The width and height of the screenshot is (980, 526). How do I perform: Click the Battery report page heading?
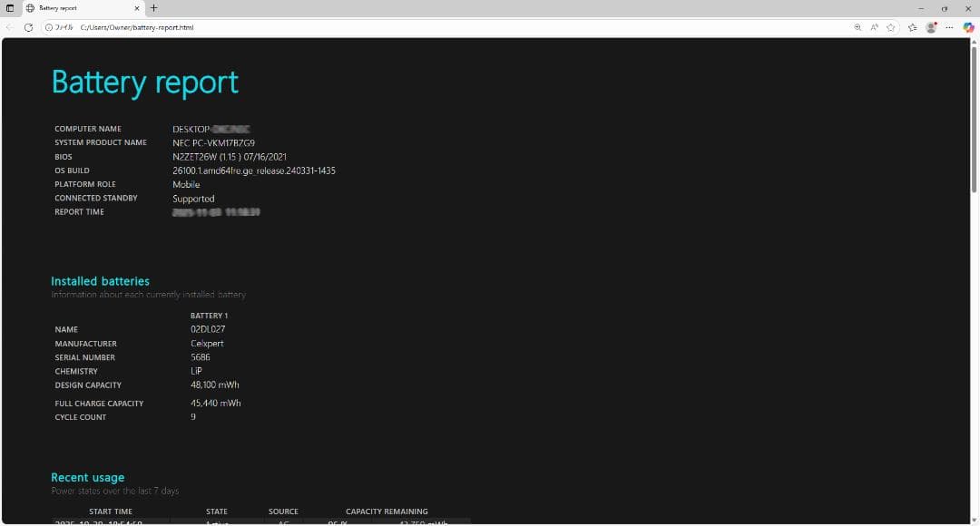pos(144,83)
